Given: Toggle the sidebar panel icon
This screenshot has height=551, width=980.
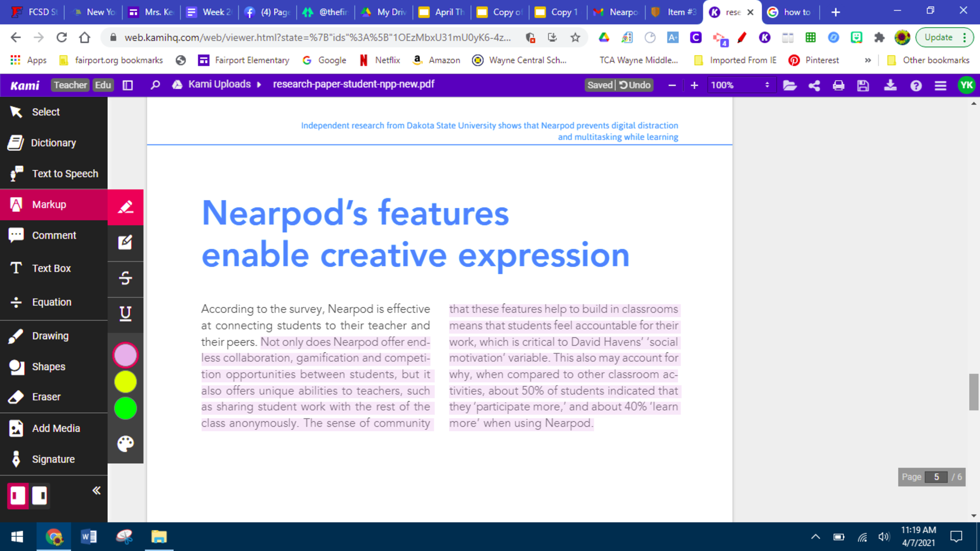Looking at the screenshot, I should pos(128,85).
